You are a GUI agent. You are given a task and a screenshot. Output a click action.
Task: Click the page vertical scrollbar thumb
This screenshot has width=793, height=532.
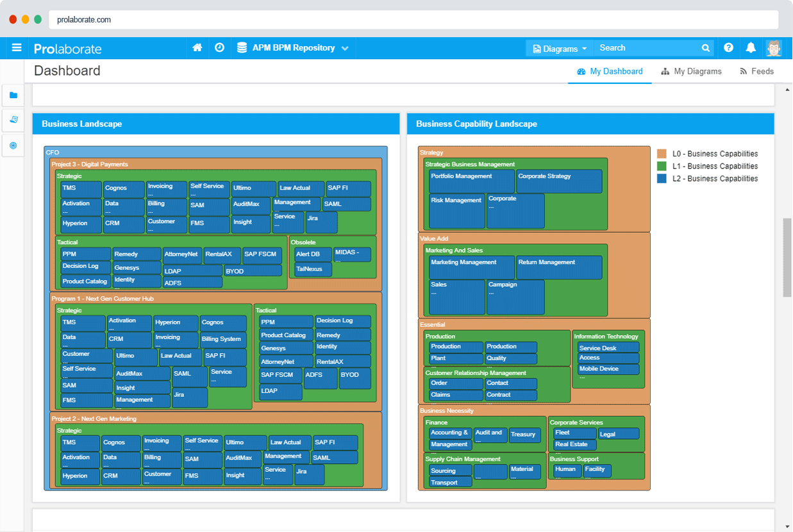(787, 257)
